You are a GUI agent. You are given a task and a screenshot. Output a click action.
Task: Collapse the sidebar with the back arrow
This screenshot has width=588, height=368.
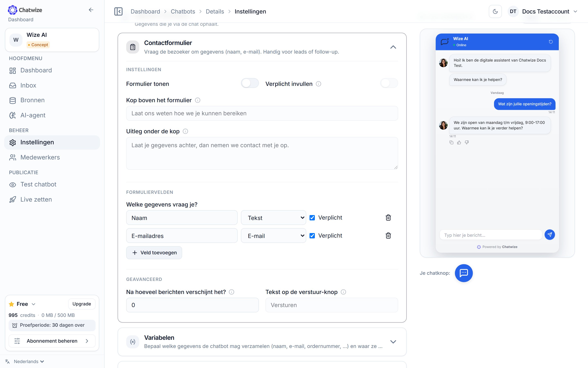tap(91, 10)
